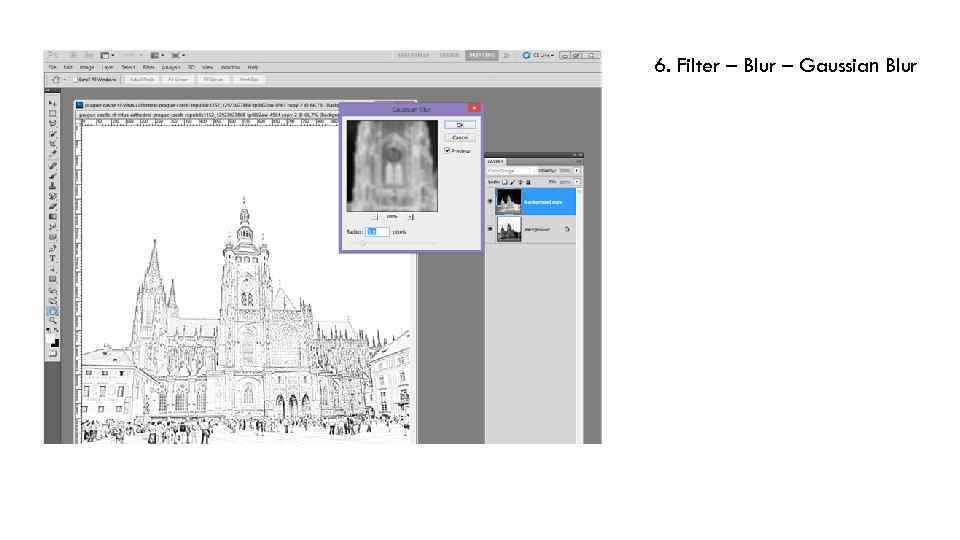Open the File menu

pyautogui.click(x=53, y=67)
